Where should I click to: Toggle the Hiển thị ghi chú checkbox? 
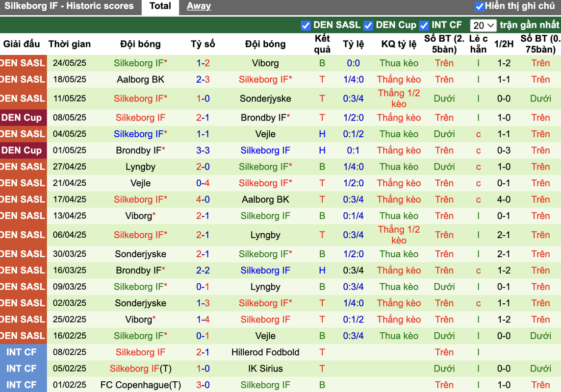[x=479, y=6]
